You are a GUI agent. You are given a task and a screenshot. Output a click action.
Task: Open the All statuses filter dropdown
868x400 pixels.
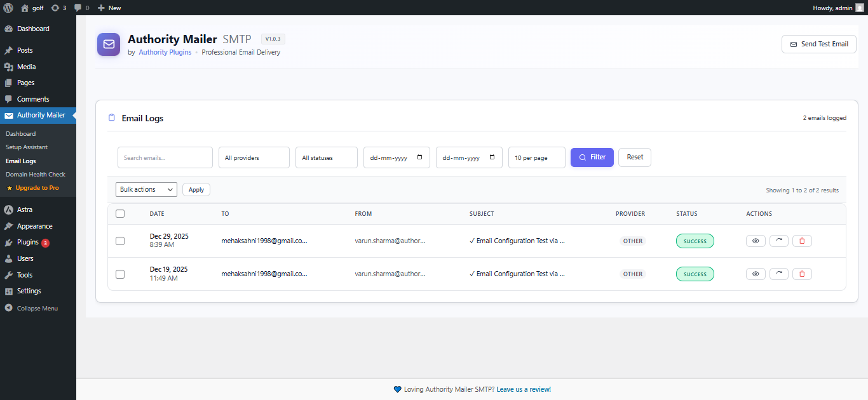pos(326,157)
